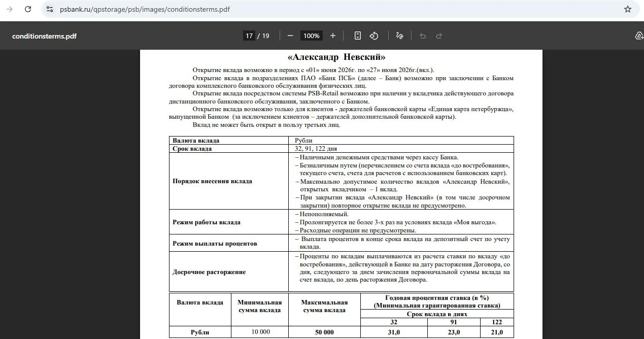Save the PDF to Drive

click(639, 36)
